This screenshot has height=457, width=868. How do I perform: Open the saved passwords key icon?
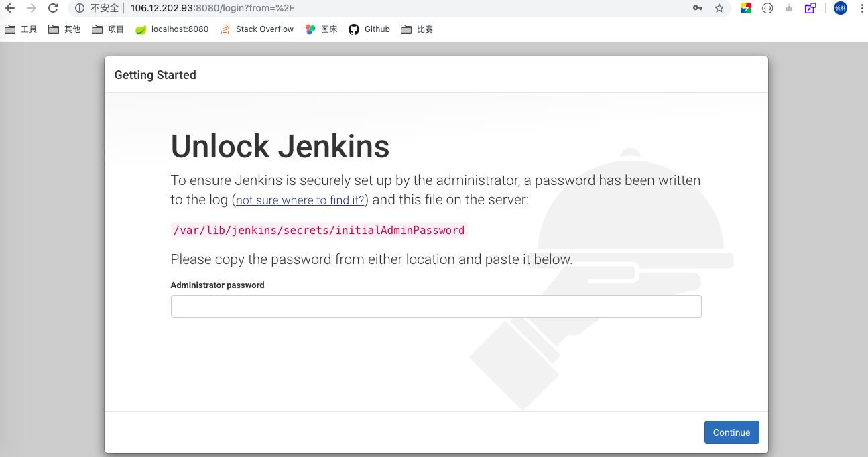[x=698, y=9]
